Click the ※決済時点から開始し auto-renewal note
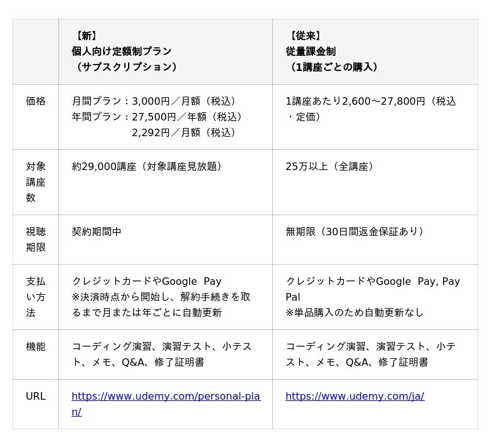The image size is (502, 448). point(161,304)
